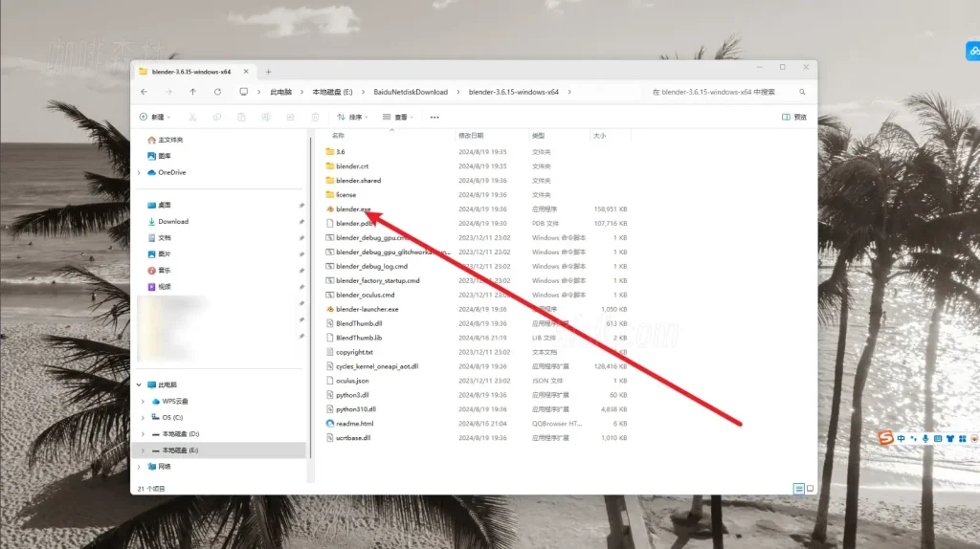
Task: Click the readme.html browser file icon
Action: [329, 423]
